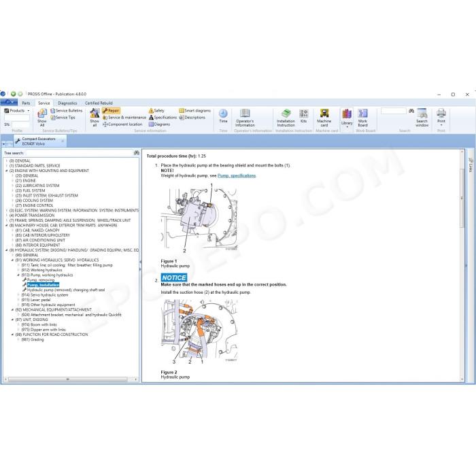Collapse (8) MACHINERY HOUSE; CAB node
Screen dimensions: 476x476
pyautogui.click(x=7, y=226)
